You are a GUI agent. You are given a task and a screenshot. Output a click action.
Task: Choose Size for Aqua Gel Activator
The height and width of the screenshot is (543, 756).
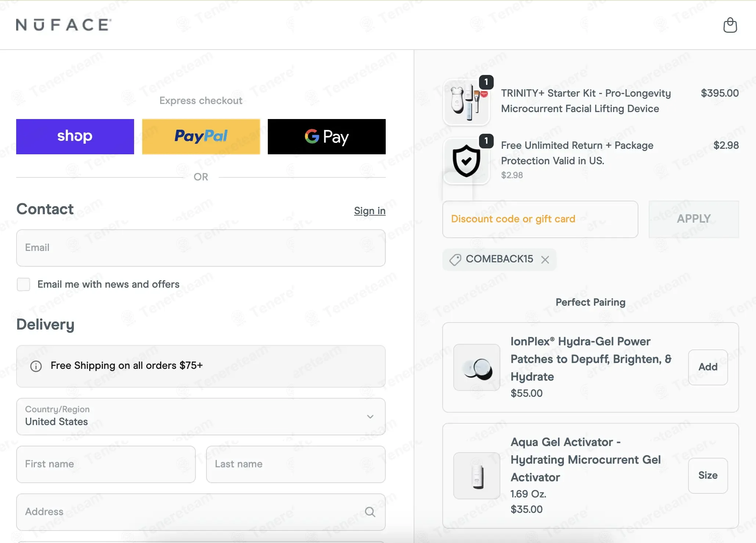[708, 475]
